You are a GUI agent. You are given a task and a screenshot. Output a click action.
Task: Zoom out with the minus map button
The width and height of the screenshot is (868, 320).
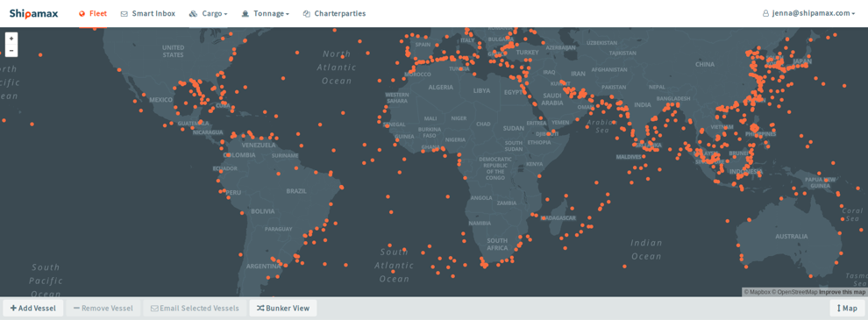click(x=11, y=50)
